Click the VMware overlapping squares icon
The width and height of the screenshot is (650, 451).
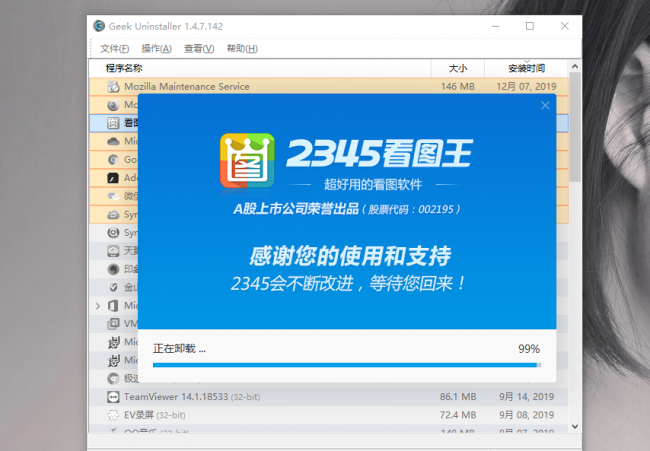click(x=113, y=324)
